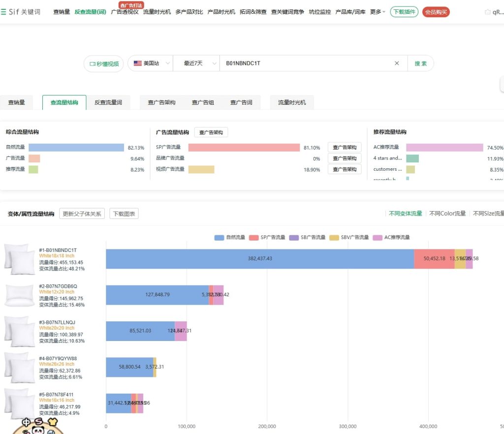Click the Sif logo menu icon
The width and height of the screenshot is (504, 434).
(4, 12)
